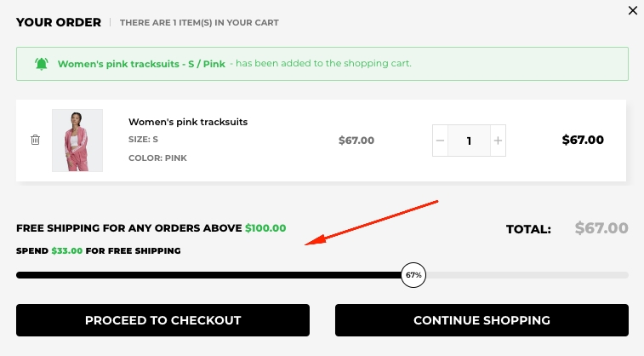Click the Proceed to Checkout button

[x=162, y=320]
